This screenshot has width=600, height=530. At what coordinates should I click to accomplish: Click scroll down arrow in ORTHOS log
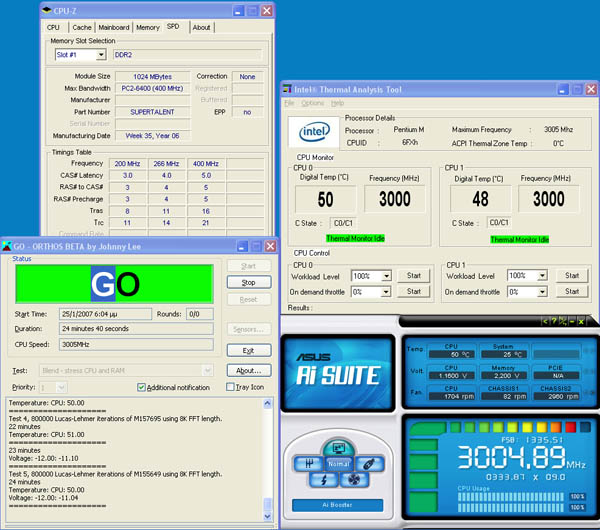pos(267,516)
